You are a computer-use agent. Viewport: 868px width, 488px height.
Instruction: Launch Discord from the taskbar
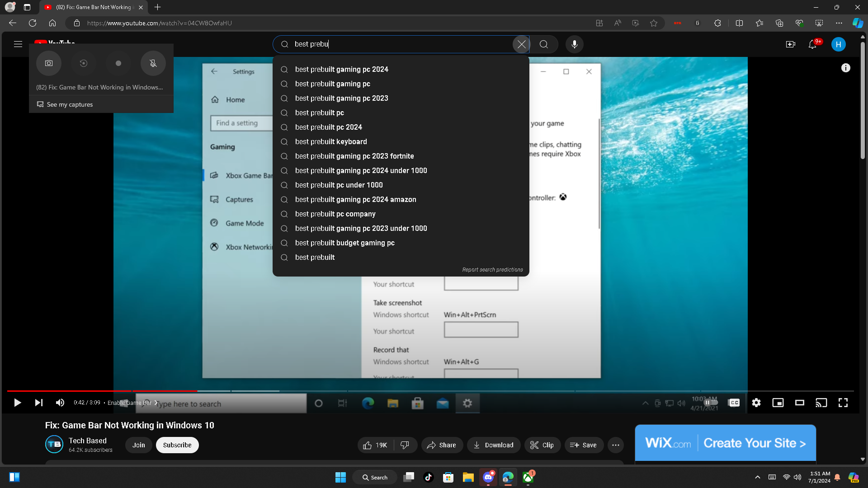(488, 477)
